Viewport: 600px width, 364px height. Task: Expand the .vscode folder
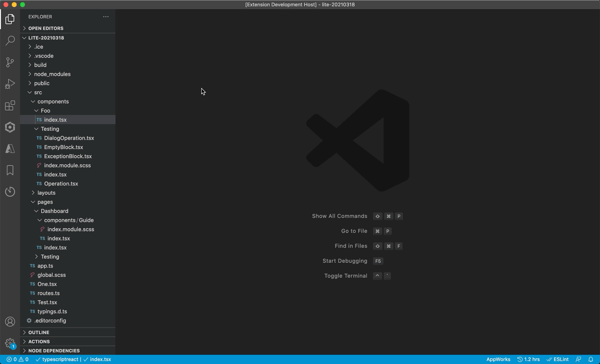click(68, 56)
